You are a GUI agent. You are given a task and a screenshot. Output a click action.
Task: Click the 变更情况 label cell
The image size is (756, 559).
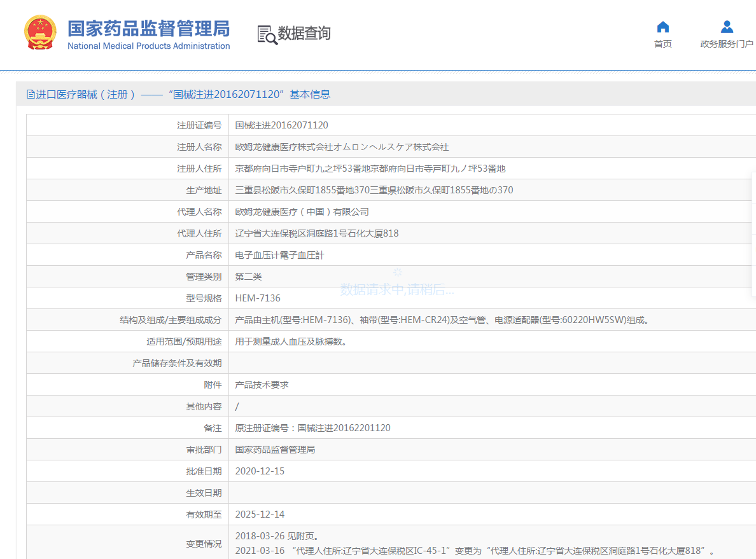128,542
